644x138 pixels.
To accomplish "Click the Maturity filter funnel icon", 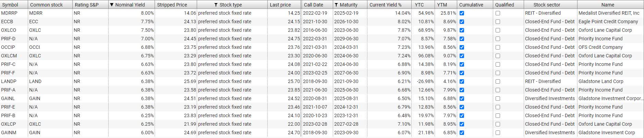I will (336, 5).
